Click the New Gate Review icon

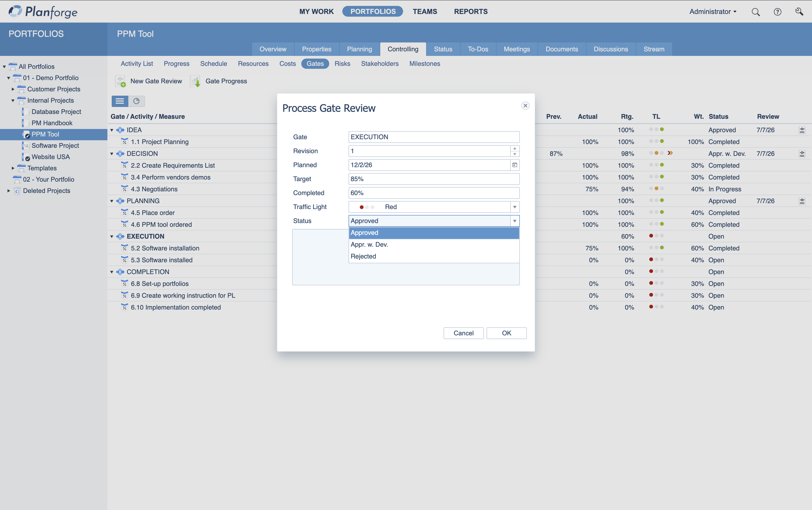pyautogui.click(x=120, y=81)
